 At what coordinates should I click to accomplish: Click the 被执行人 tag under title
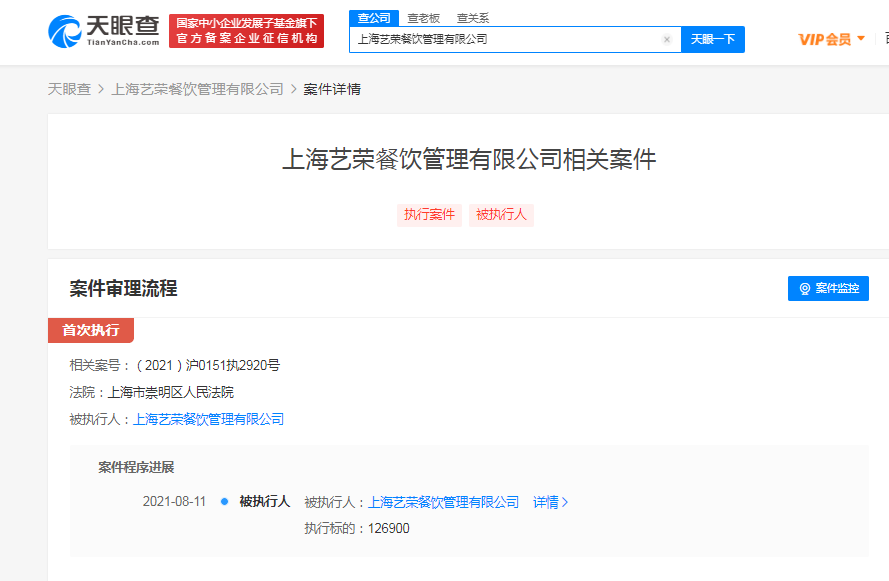click(501, 215)
